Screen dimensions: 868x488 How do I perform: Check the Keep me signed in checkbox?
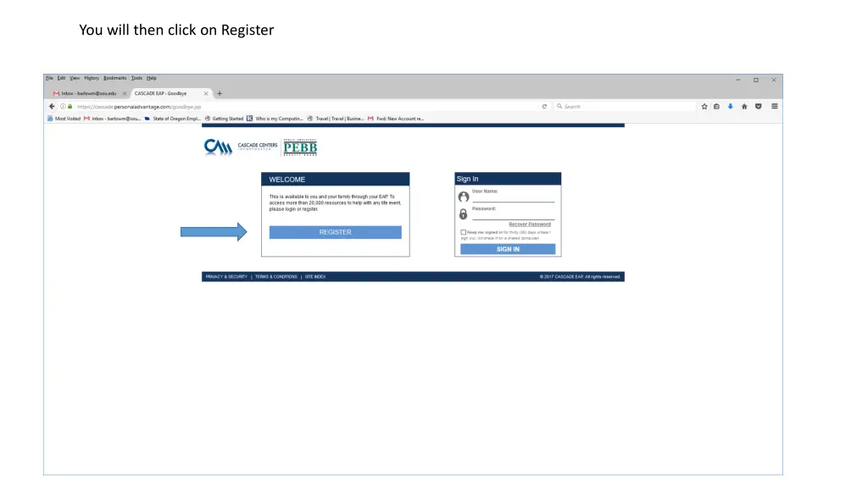464,232
